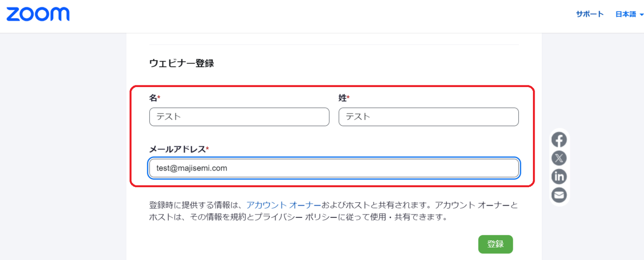Focus the 姓 text field
Viewport: 644px width, 260px height.
click(x=428, y=117)
